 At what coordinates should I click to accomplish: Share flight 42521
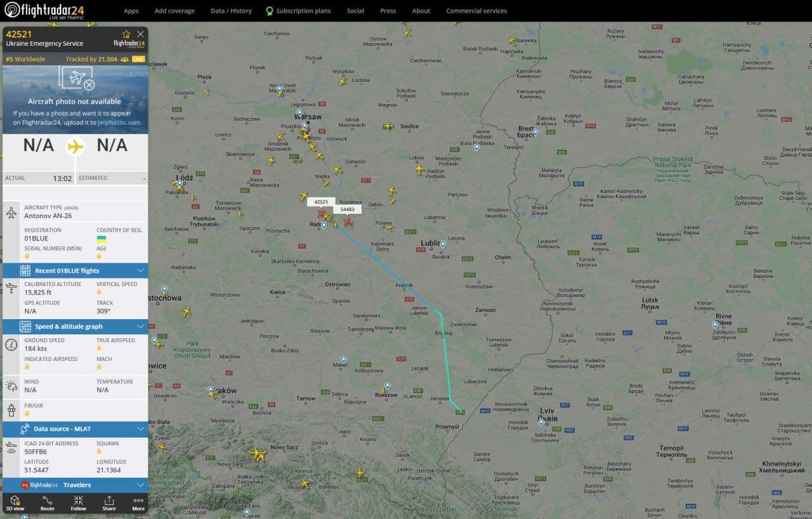pyautogui.click(x=109, y=503)
